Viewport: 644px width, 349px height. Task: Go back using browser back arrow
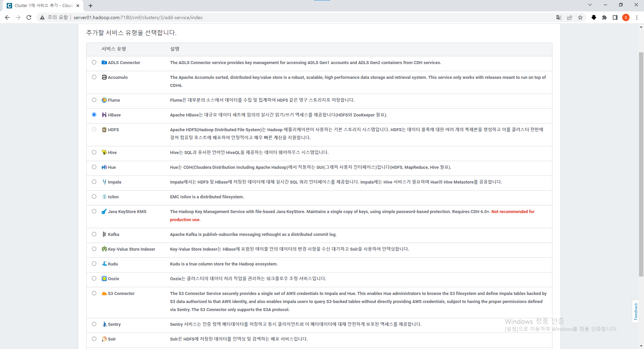tap(7, 17)
